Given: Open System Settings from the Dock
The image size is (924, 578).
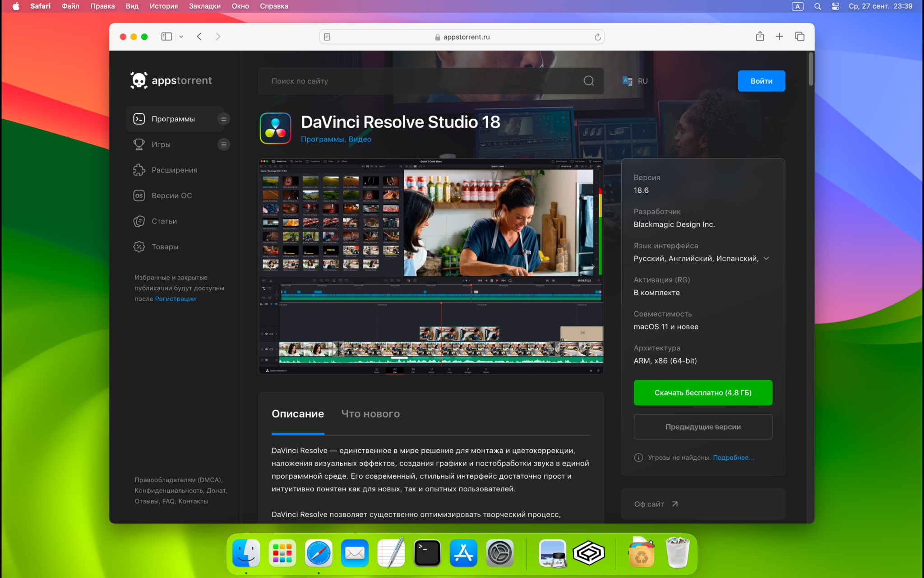Looking at the screenshot, I should pyautogui.click(x=499, y=553).
